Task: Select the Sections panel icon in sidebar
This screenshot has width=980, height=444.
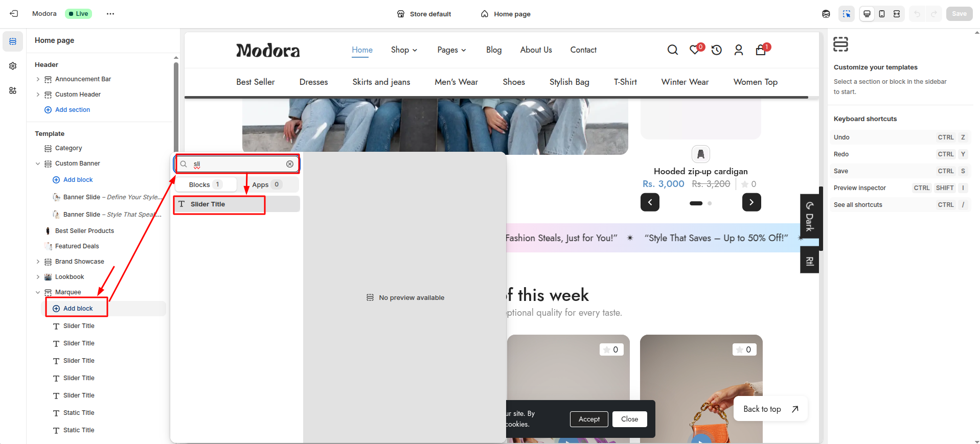Action: (x=13, y=41)
